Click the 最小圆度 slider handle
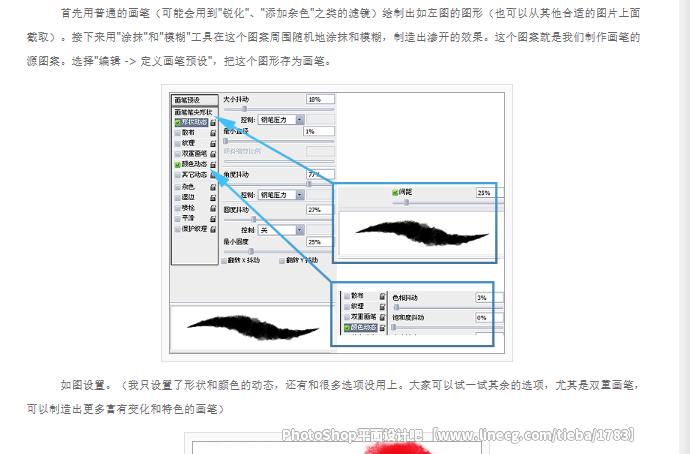The height and width of the screenshot is (454, 690). pyautogui.click(x=251, y=251)
